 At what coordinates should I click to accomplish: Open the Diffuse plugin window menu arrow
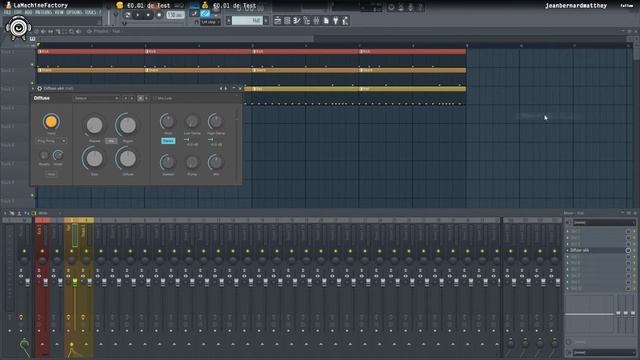click(33, 89)
